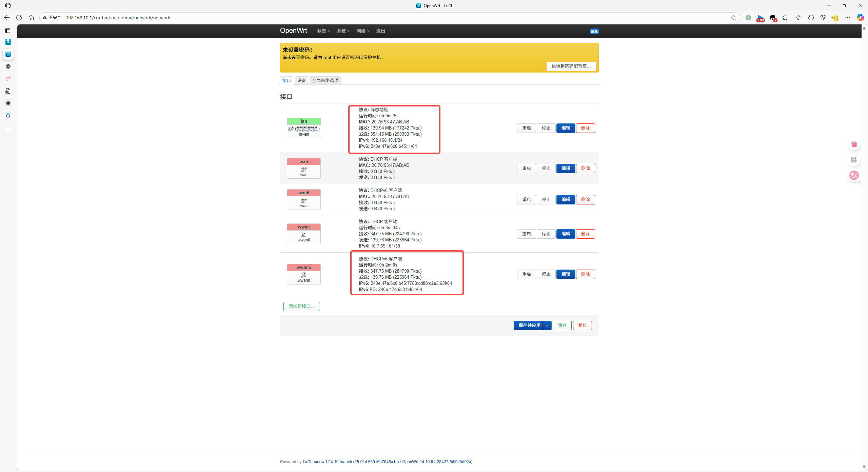
Task: Click 退出 (Logout) in the top menu
Action: click(380, 31)
